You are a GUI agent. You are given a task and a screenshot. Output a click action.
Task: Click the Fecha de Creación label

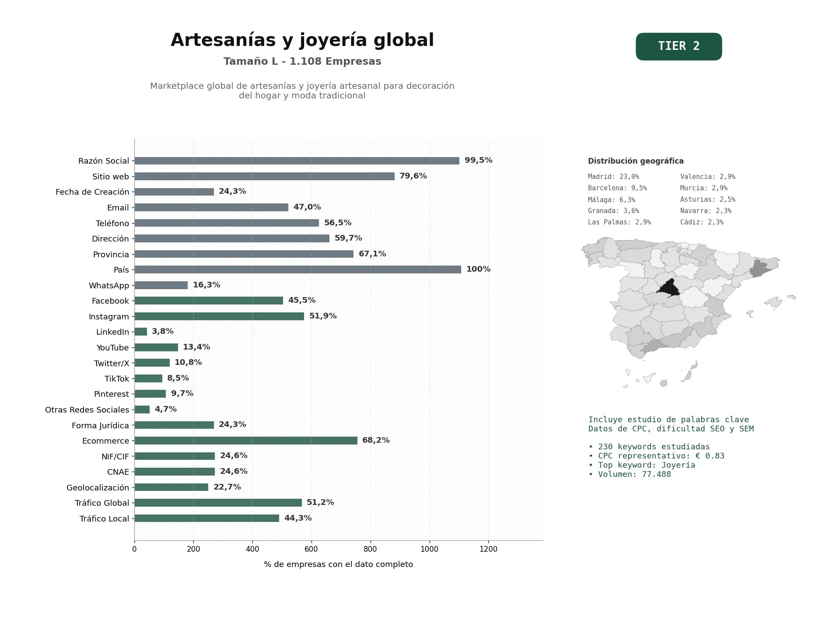coord(92,192)
